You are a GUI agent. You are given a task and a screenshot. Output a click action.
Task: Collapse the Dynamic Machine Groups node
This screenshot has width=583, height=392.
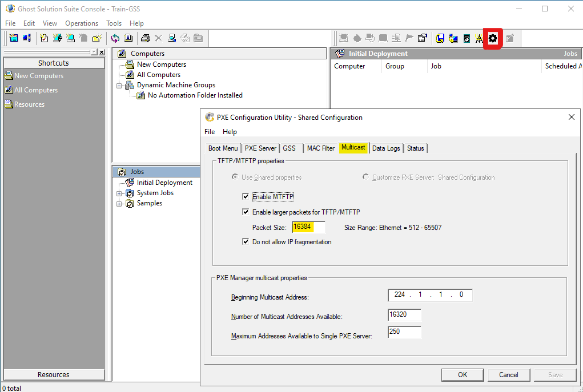pyautogui.click(x=119, y=86)
